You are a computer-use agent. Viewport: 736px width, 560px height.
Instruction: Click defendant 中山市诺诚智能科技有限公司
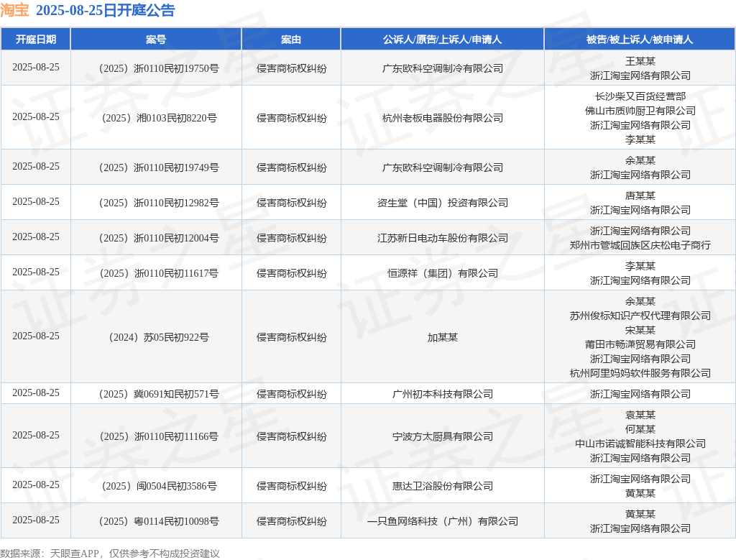click(x=640, y=443)
